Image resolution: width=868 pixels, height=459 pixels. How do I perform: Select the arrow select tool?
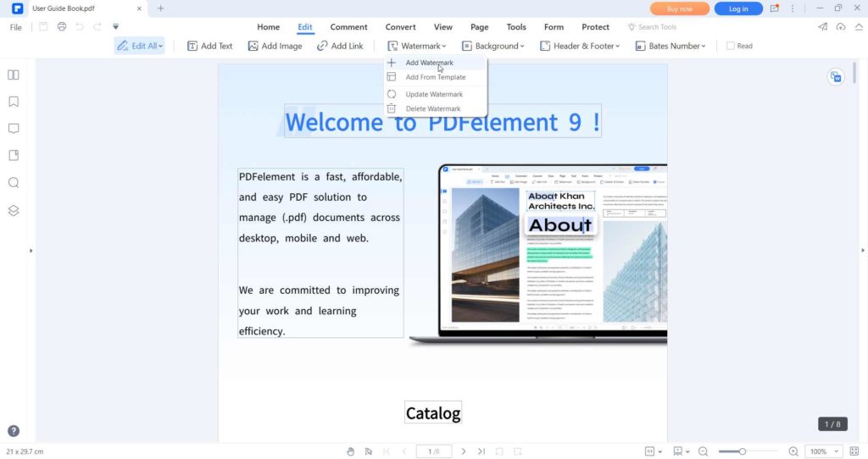369,451
